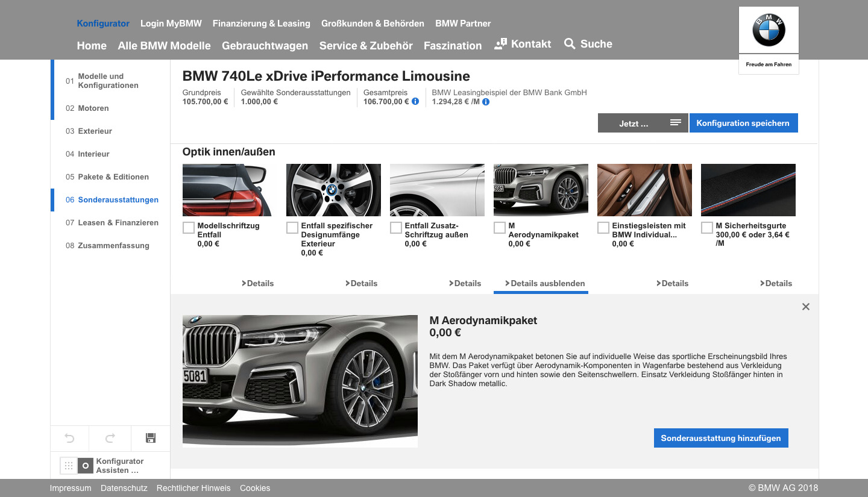Click the BMW logo
This screenshot has width=868, height=497.
point(769,30)
